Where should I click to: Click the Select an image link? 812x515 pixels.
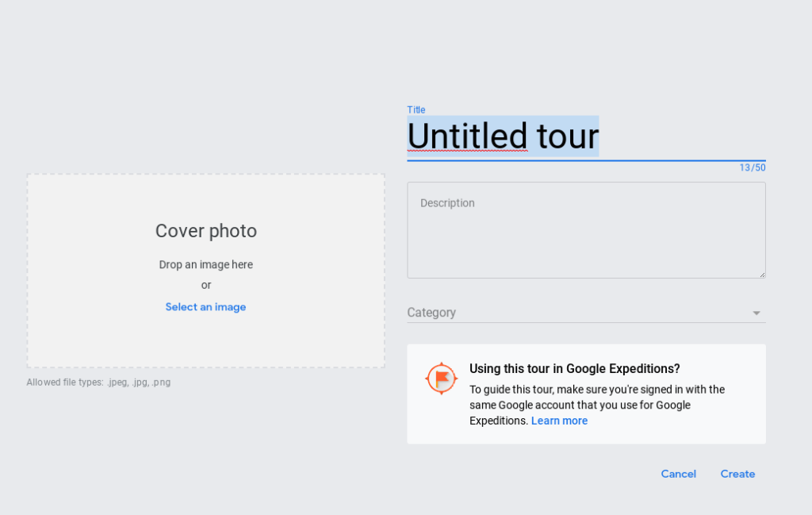coord(205,307)
